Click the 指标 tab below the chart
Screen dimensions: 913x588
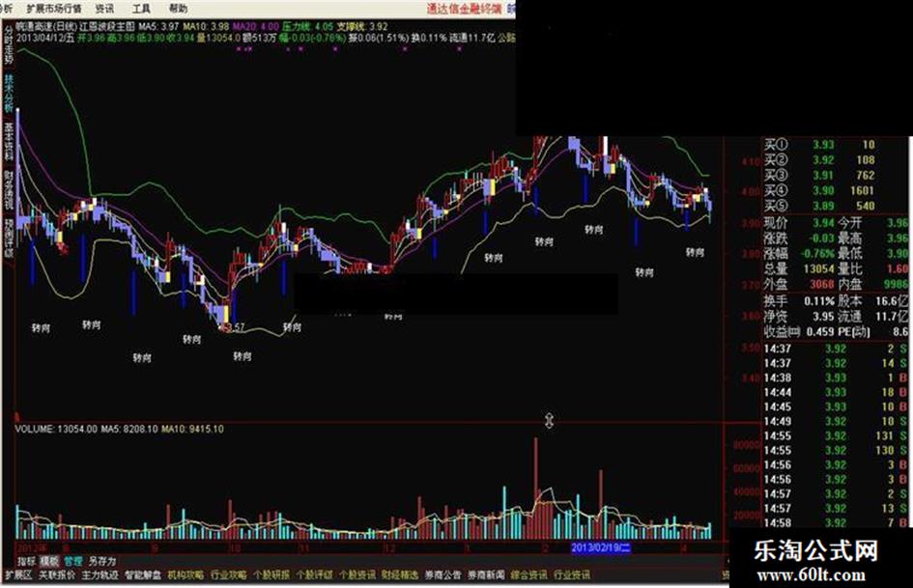[27, 561]
